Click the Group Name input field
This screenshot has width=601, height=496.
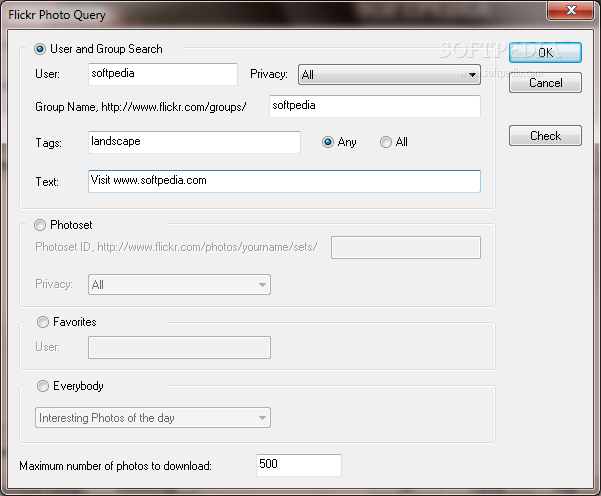pos(375,106)
